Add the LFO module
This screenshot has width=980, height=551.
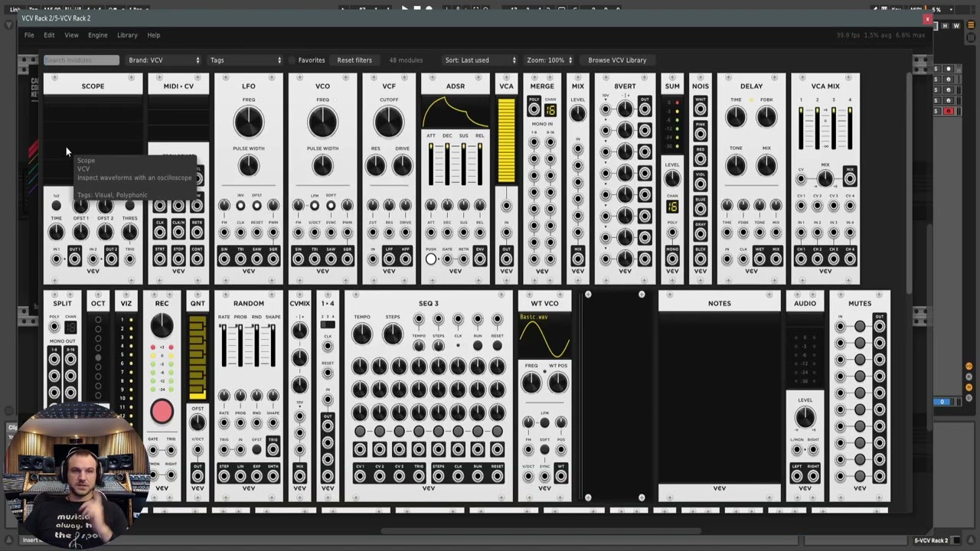(249, 179)
